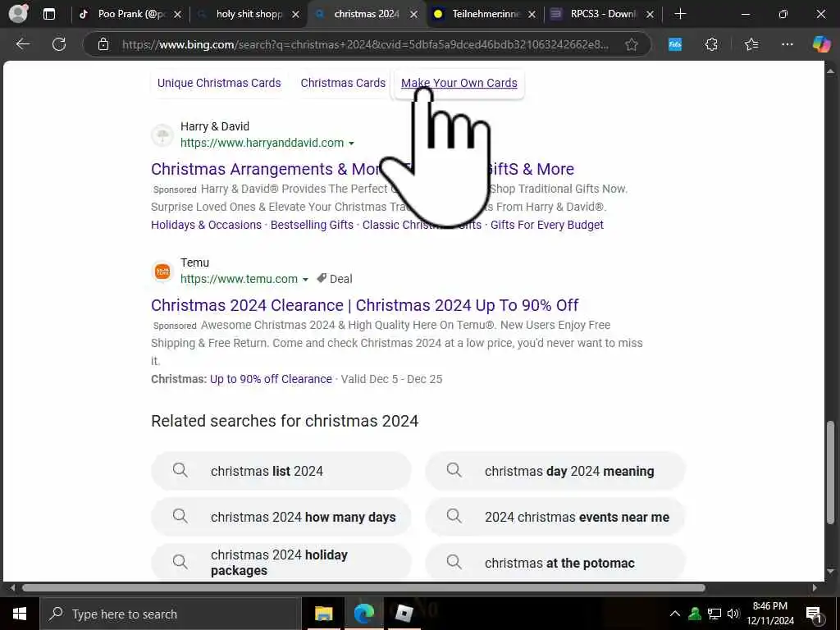This screenshot has width=840, height=630.
Task: Click the address bar URL
Action: point(365,44)
